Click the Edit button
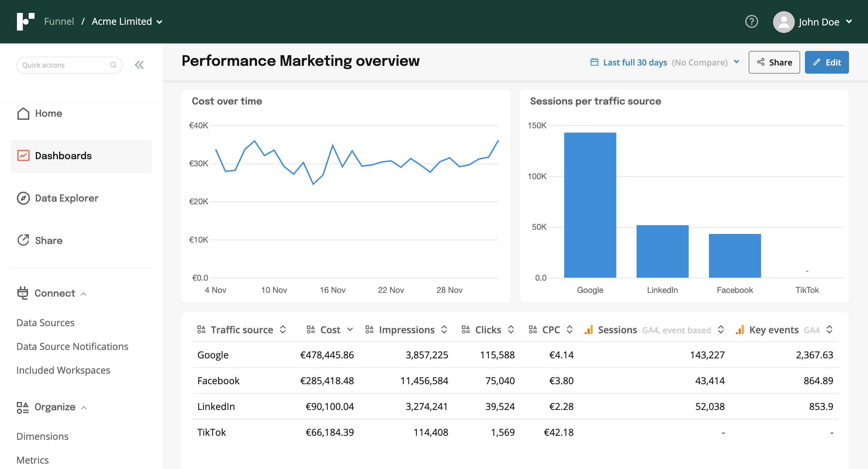 (827, 62)
